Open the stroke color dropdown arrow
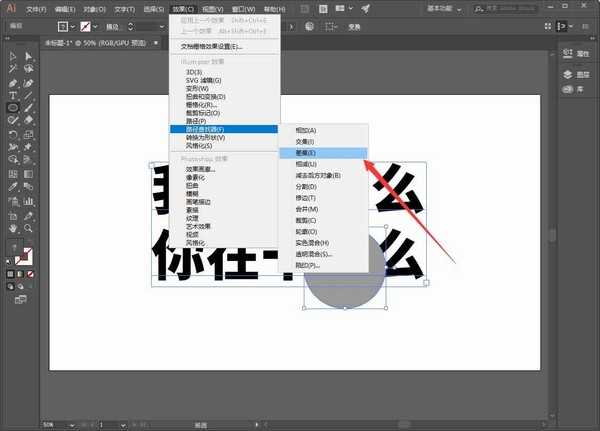Viewport: 600px width, 431px height. (95, 27)
